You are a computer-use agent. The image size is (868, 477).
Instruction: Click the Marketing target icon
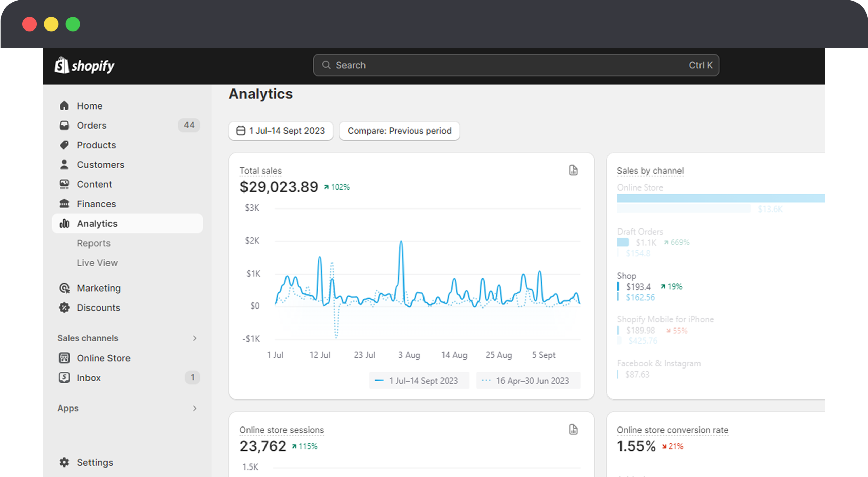pos(64,288)
